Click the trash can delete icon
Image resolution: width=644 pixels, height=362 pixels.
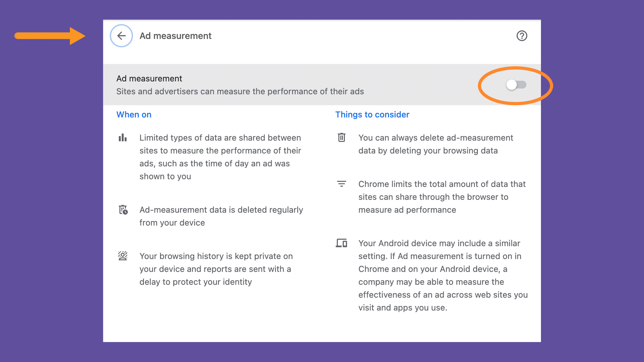click(x=341, y=138)
